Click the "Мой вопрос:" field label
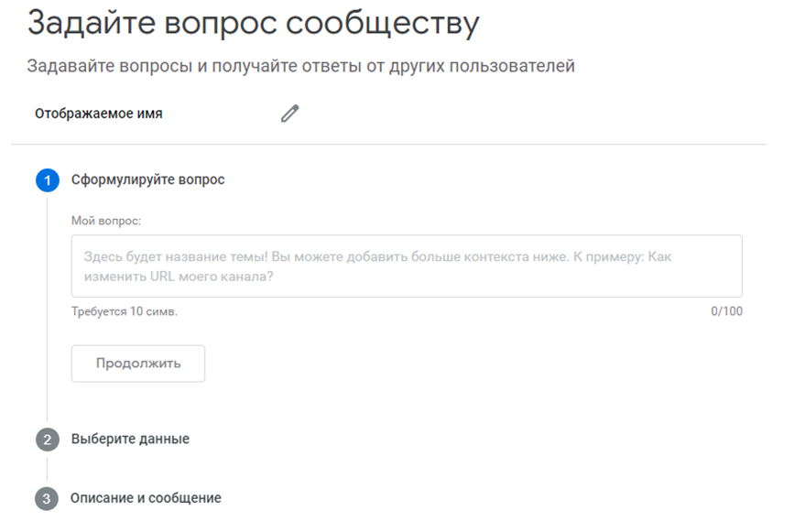Image resolution: width=805 pixels, height=532 pixels. tap(106, 221)
